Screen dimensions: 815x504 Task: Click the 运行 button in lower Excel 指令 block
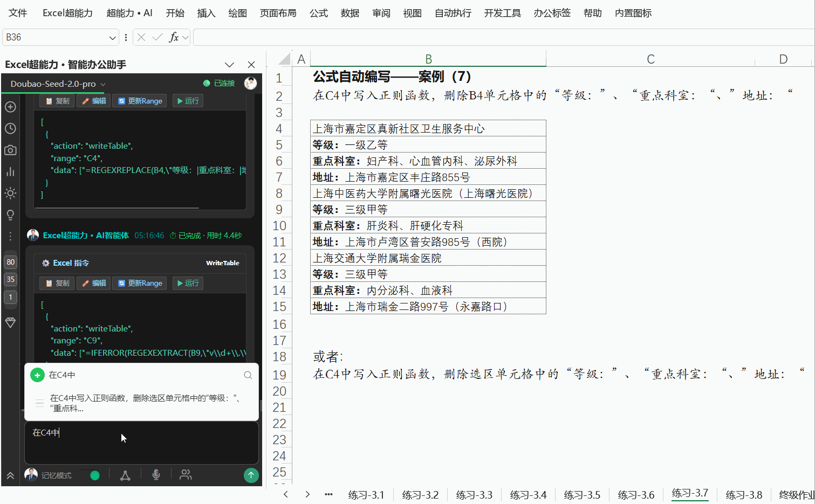[x=188, y=283]
